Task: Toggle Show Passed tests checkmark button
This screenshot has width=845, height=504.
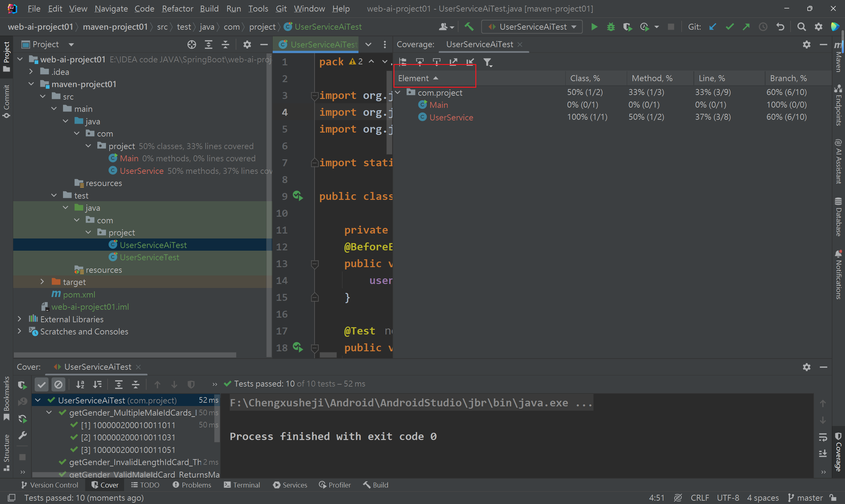Action: (x=42, y=385)
